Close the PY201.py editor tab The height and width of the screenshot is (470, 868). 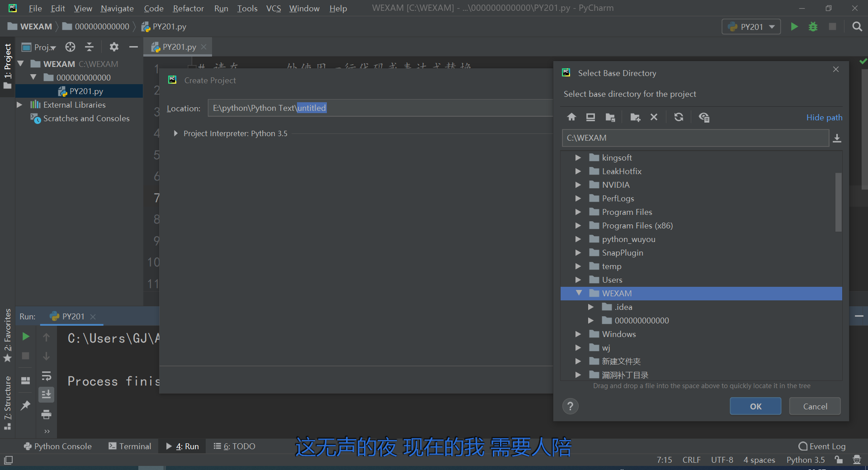coord(204,47)
